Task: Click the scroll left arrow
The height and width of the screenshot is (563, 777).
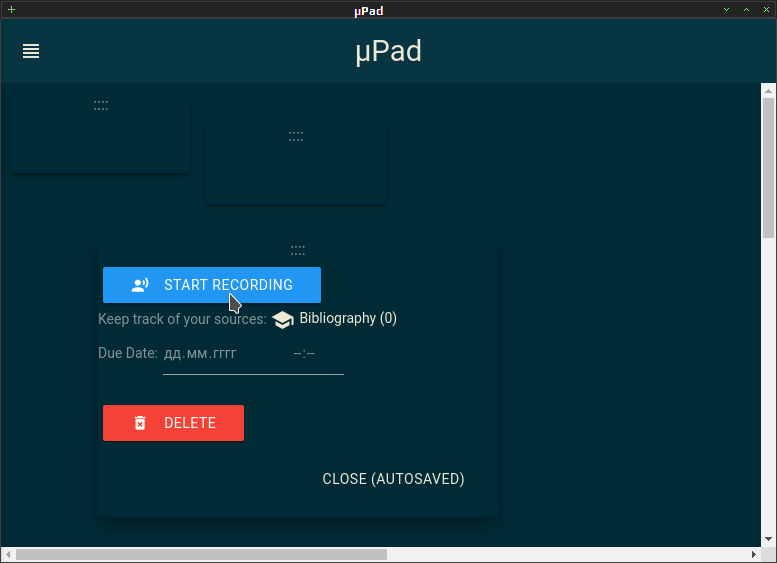Action: (8, 554)
